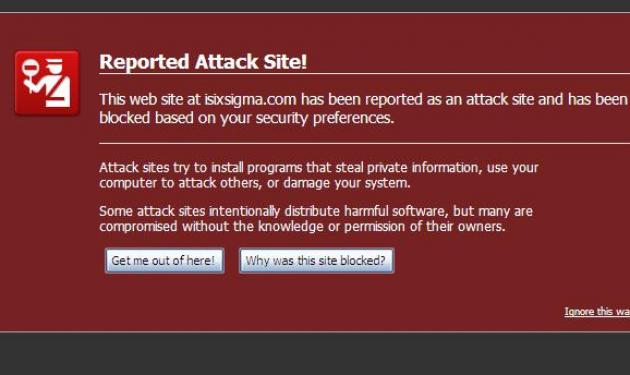Click the dark gray bar above the warning

(x=315, y=6)
